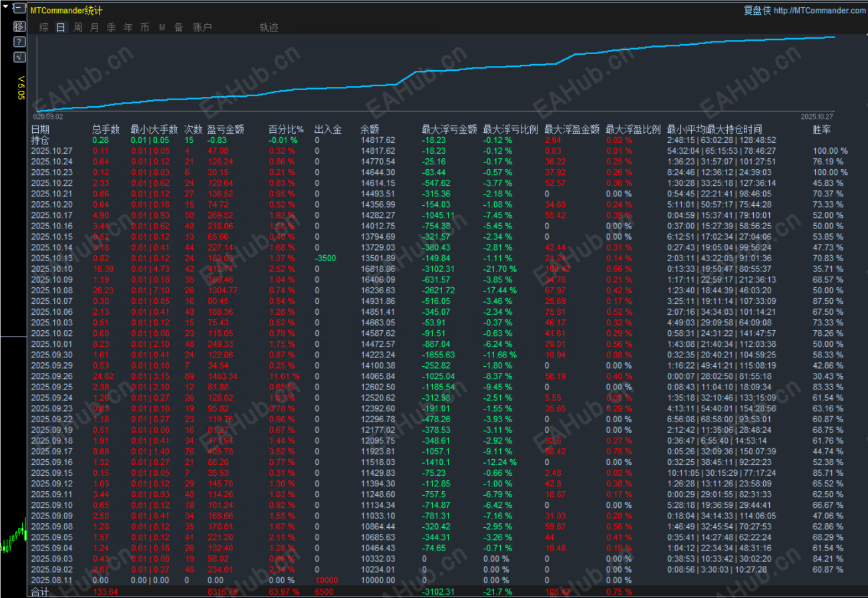The width and height of the screenshot is (868, 598).
Task: Click the 最小|平均|最大持仓时间 column header
Action: point(714,130)
